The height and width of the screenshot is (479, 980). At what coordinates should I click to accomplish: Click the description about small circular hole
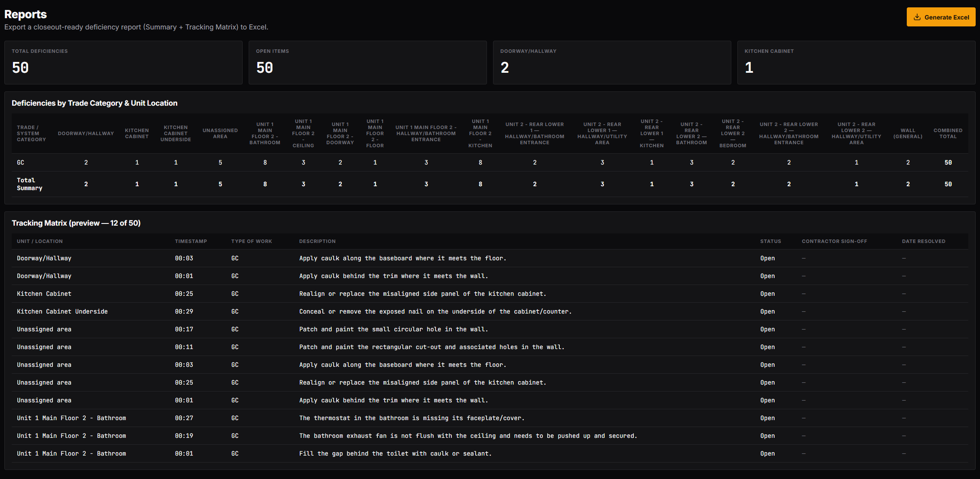[393, 329]
